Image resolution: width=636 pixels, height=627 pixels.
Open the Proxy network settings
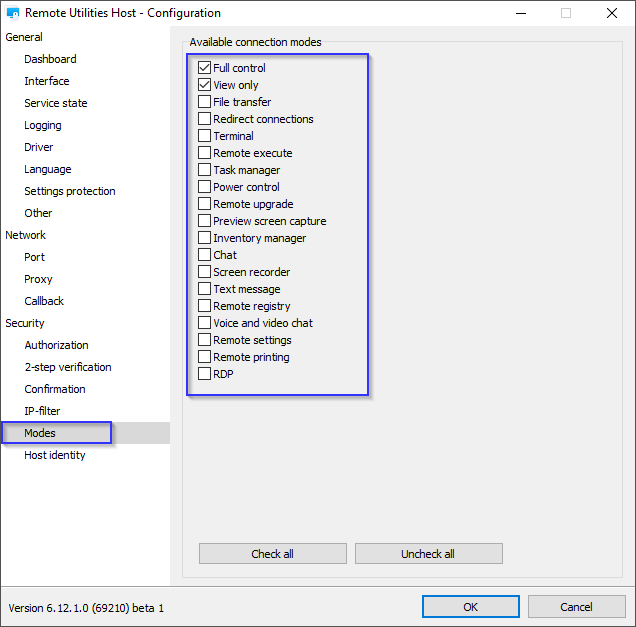point(38,279)
